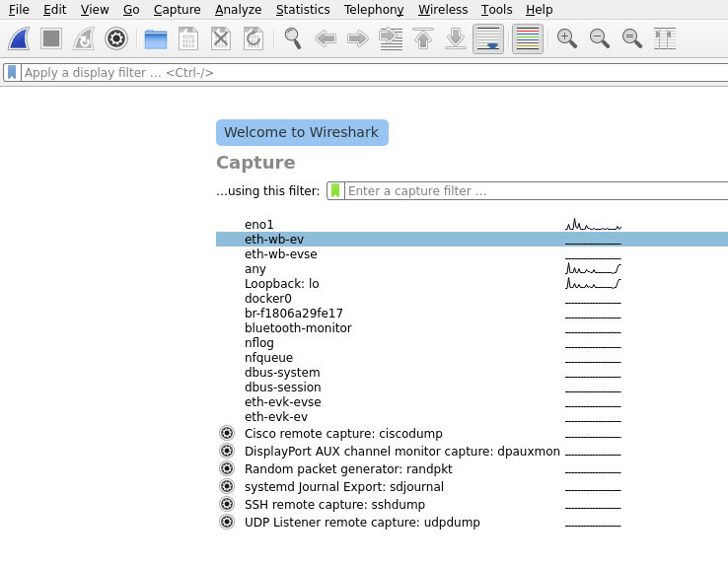Open capture options gear icon
This screenshot has height=566, width=728.
(x=116, y=38)
